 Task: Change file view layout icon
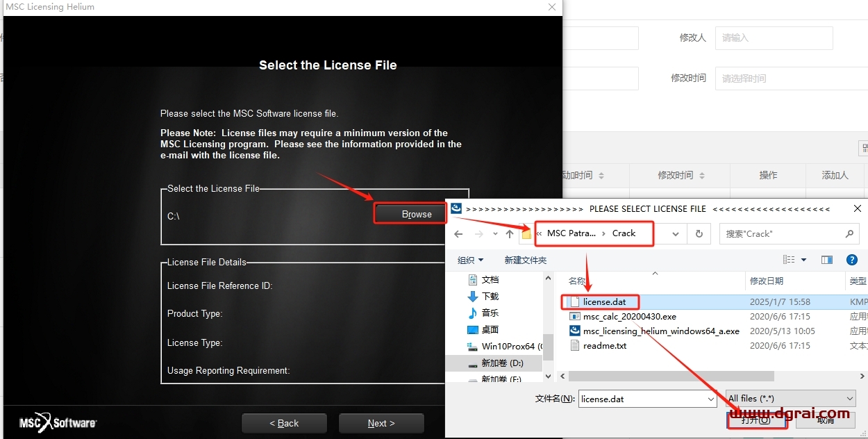[789, 260]
